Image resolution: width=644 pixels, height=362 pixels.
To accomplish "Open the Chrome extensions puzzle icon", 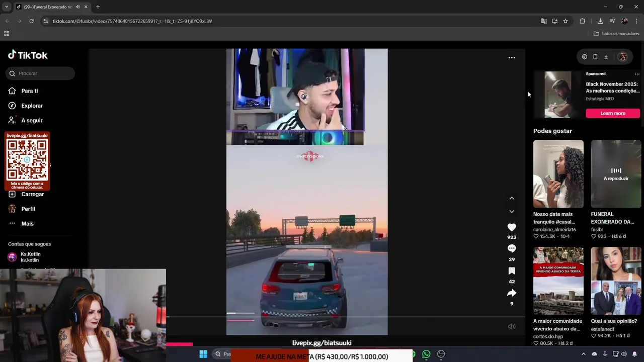I will click(583, 21).
